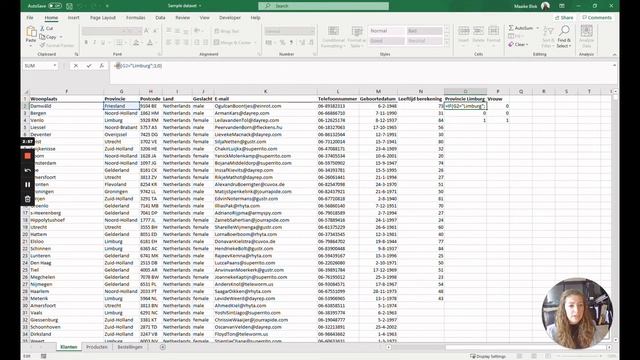Click the Center alignment icon
Image resolution: width=640 pixels, height=360 pixels.
tap(178, 42)
